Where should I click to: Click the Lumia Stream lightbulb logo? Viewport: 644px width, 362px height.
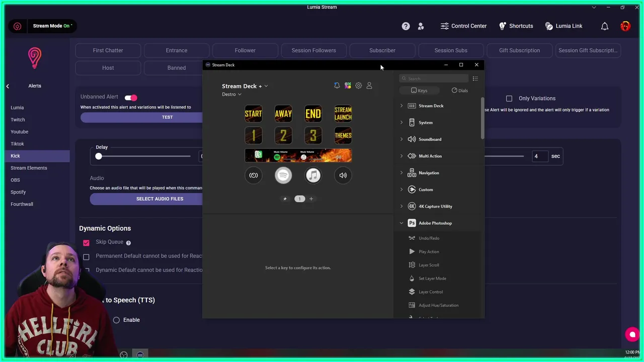coord(35,58)
